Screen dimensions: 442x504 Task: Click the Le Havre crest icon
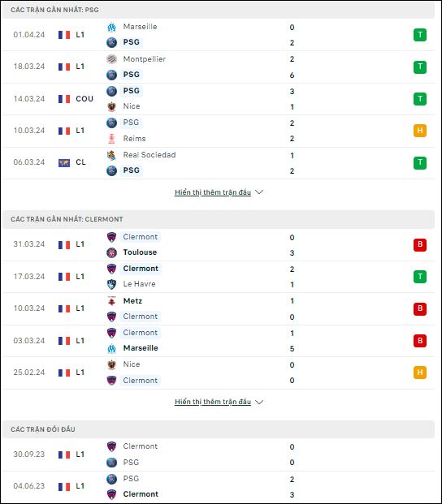point(111,284)
